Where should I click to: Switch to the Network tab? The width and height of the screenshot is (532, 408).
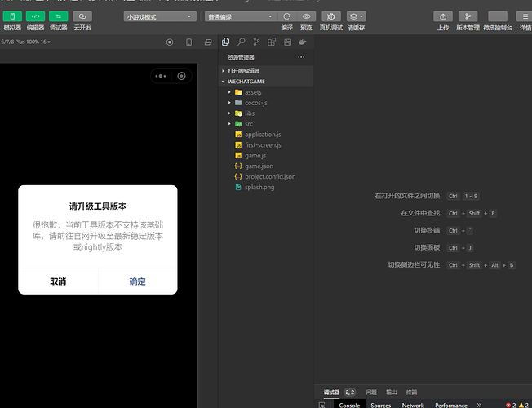point(413,405)
